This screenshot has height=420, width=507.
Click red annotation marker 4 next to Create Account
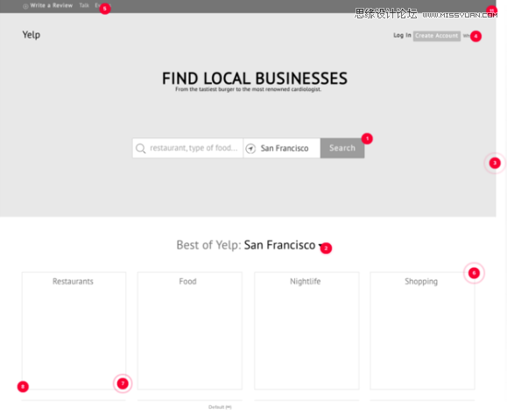point(475,36)
